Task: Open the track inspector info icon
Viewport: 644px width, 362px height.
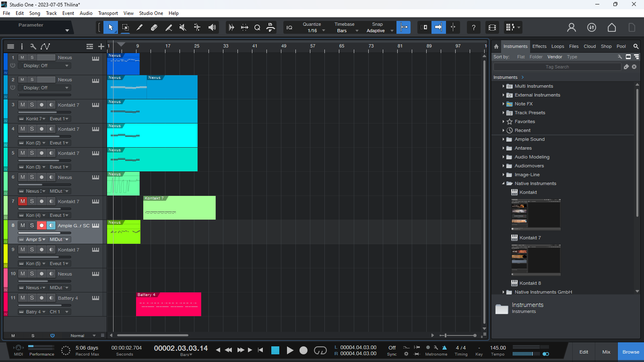Action: tap(22, 46)
